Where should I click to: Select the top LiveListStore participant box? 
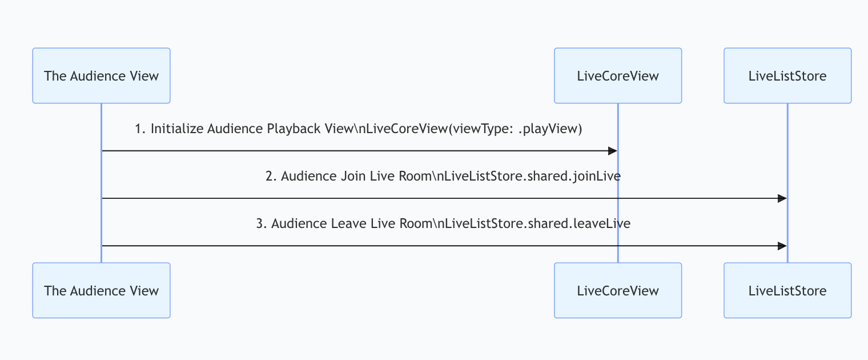click(x=787, y=75)
